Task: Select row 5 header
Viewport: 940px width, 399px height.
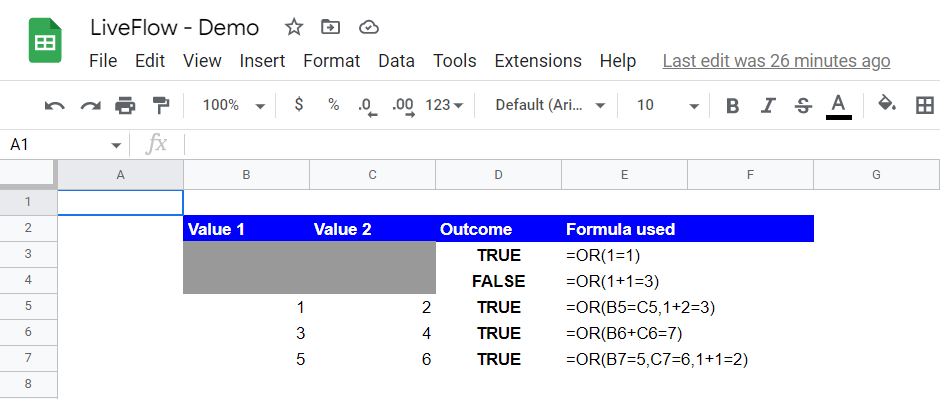Action: click(x=28, y=307)
